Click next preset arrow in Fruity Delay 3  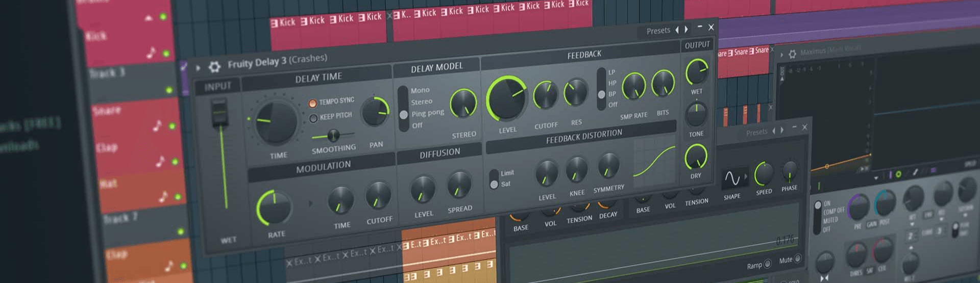687,30
